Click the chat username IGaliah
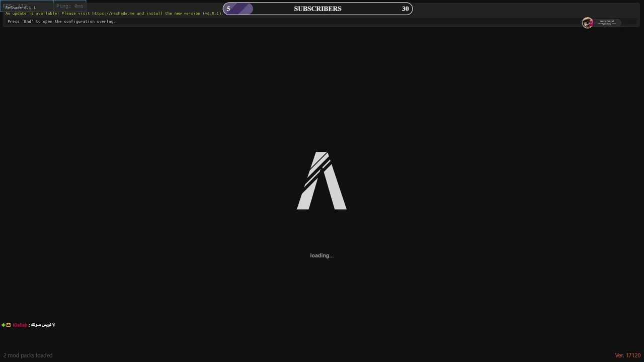 click(20, 325)
